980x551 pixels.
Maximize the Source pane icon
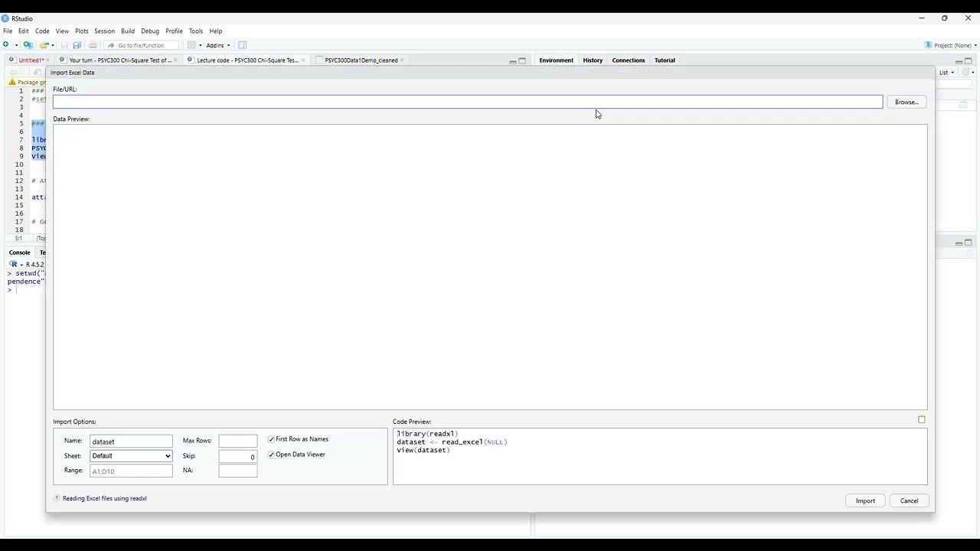point(522,61)
